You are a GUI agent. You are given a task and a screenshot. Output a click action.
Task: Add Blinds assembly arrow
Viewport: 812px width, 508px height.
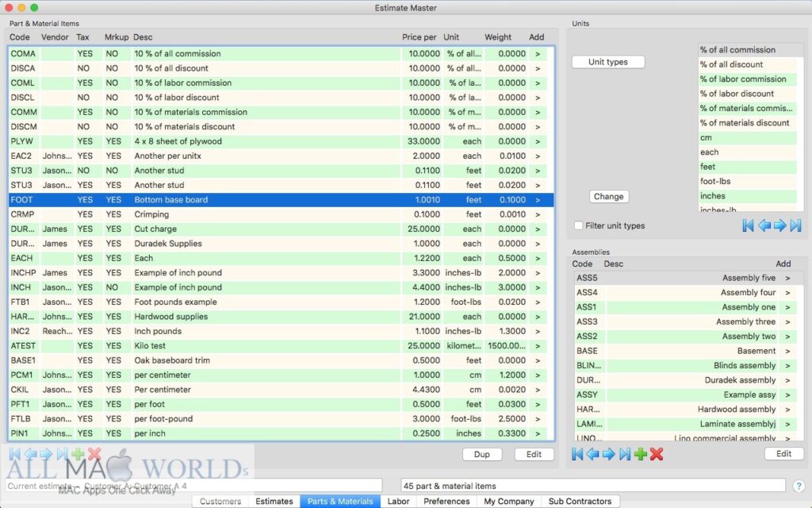coord(787,366)
